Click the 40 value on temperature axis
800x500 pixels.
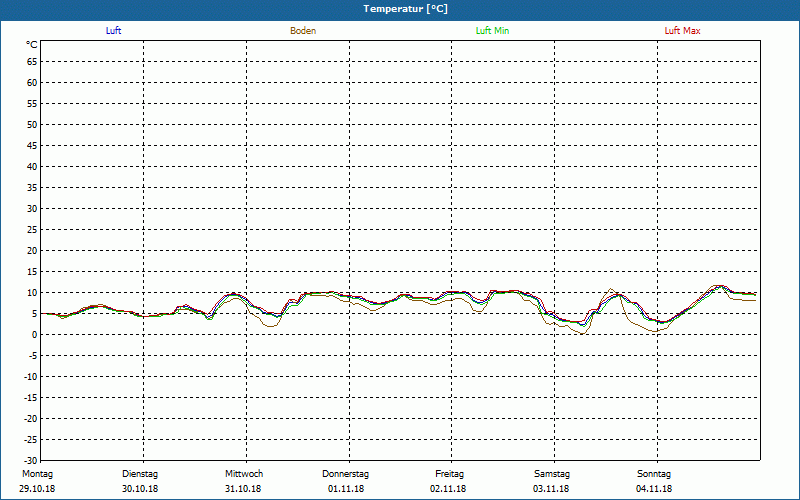coord(32,167)
